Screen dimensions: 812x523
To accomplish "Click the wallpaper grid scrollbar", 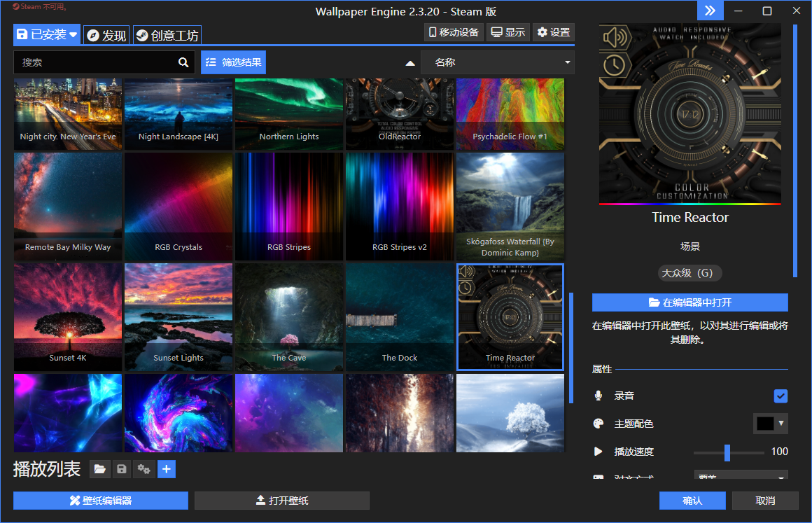I will (x=571, y=348).
